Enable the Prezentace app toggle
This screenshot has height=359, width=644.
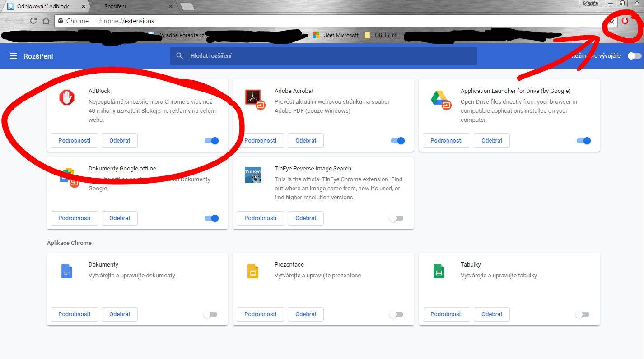click(x=396, y=314)
